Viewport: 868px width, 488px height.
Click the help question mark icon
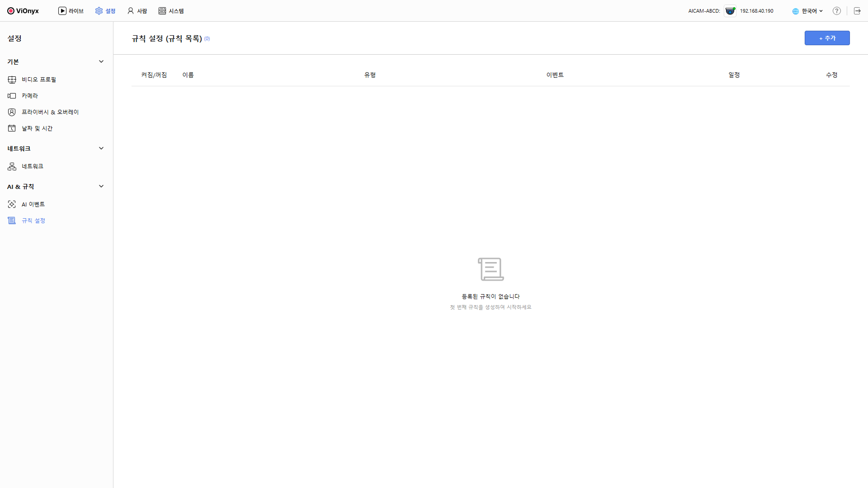point(837,11)
